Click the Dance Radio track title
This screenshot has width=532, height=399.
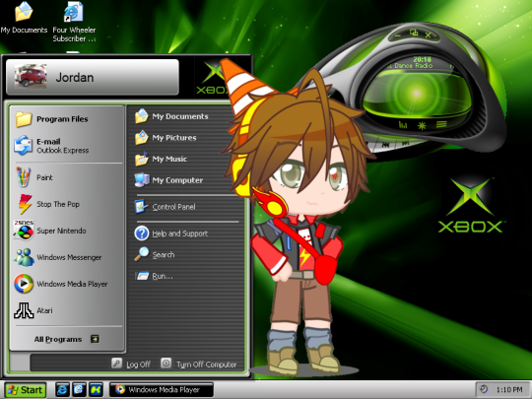tap(413, 65)
